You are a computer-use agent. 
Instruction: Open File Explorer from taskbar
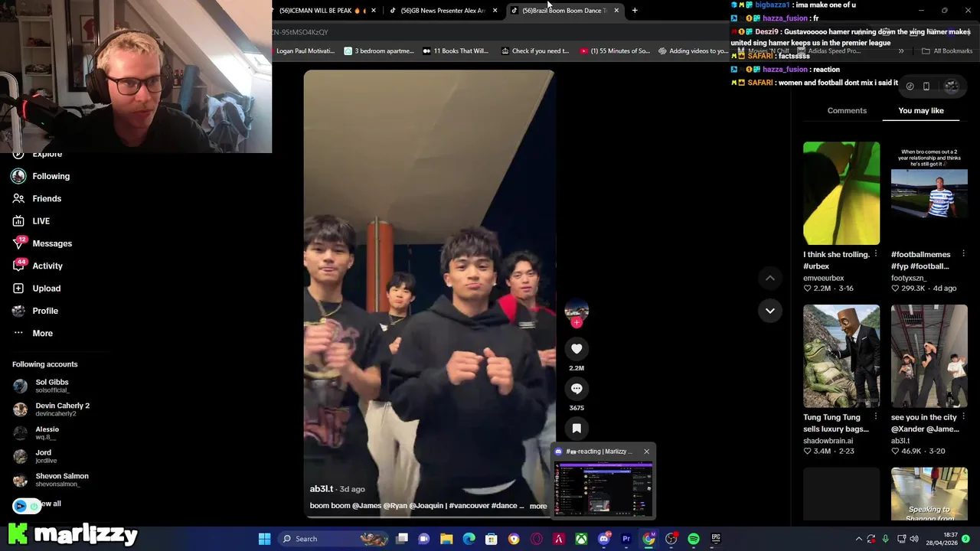pyautogui.click(x=446, y=539)
